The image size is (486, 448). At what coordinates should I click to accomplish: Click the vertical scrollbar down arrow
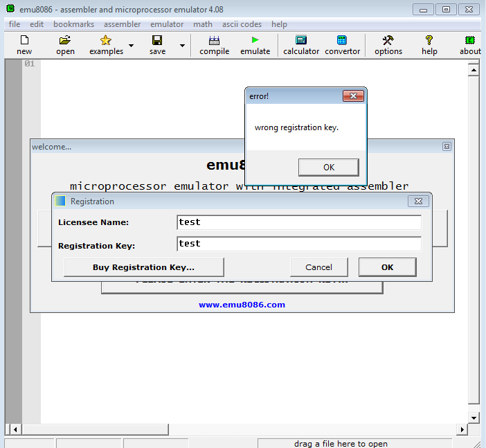474,418
